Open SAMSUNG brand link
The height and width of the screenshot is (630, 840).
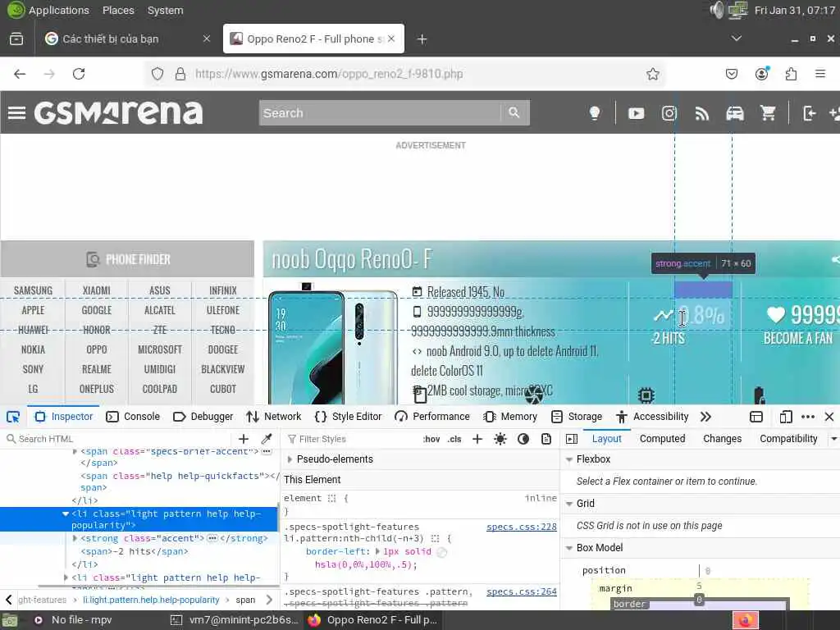(33, 290)
